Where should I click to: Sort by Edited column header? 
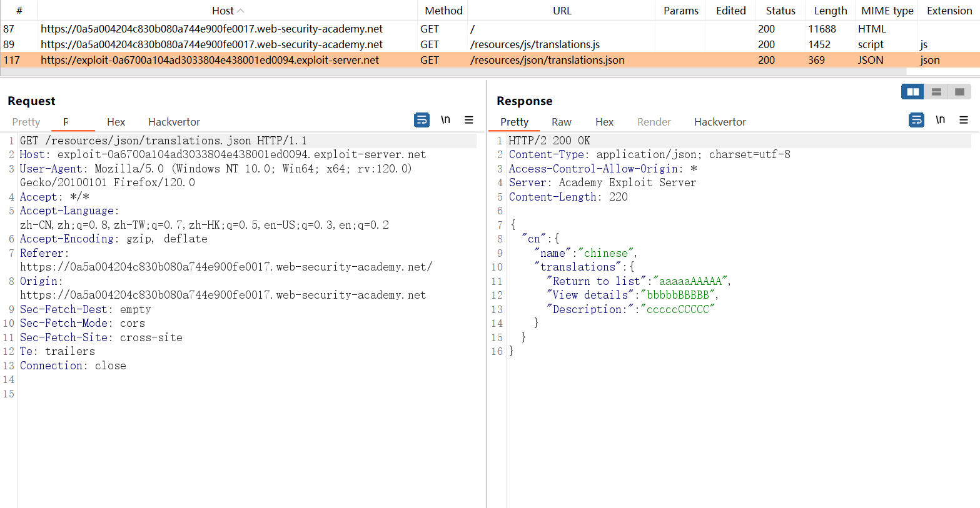coord(730,11)
